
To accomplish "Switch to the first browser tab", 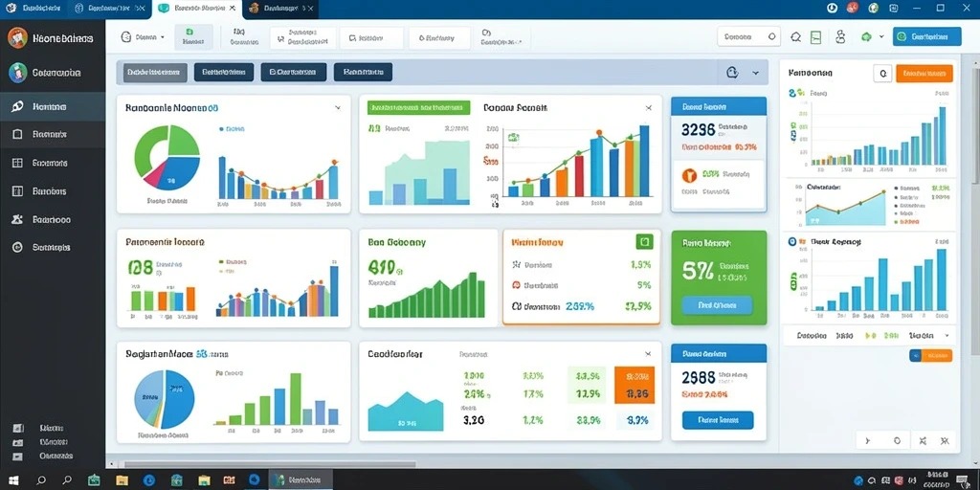I will (x=33, y=8).
